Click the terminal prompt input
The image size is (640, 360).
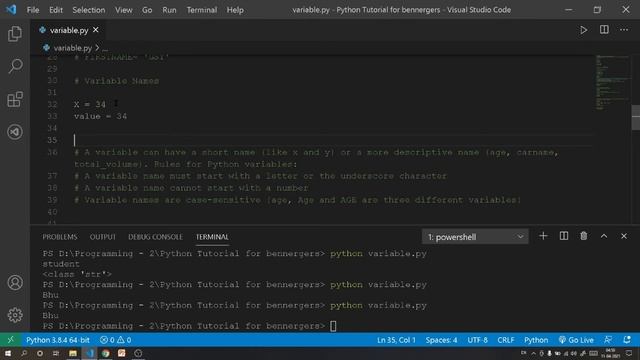click(333, 326)
